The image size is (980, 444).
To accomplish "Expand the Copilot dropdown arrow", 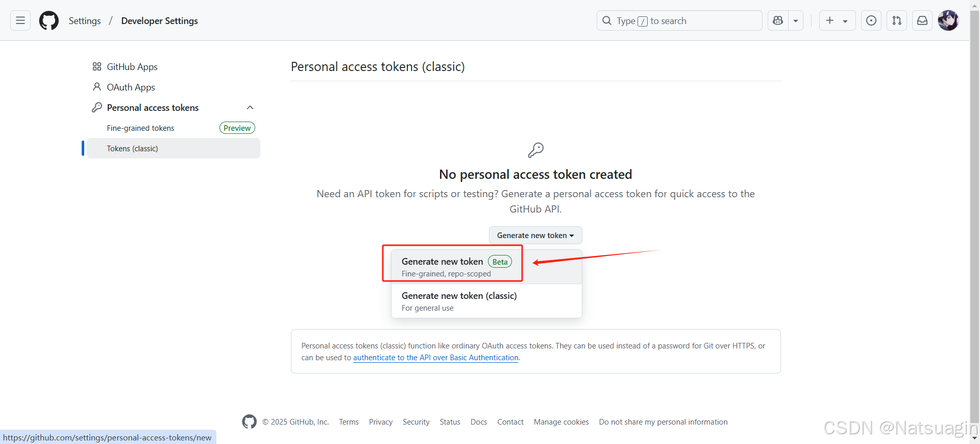I will click(x=796, y=20).
